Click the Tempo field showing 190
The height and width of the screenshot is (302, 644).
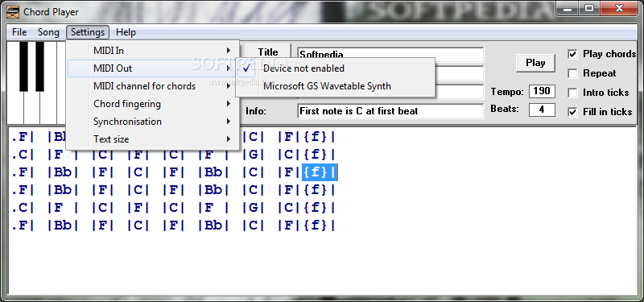(542, 91)
